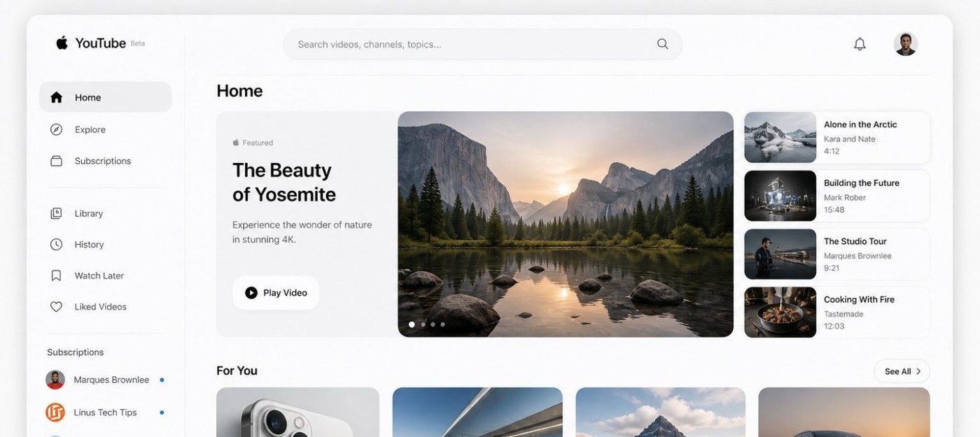Open Library in the sidebar

[x=105, y=213]
